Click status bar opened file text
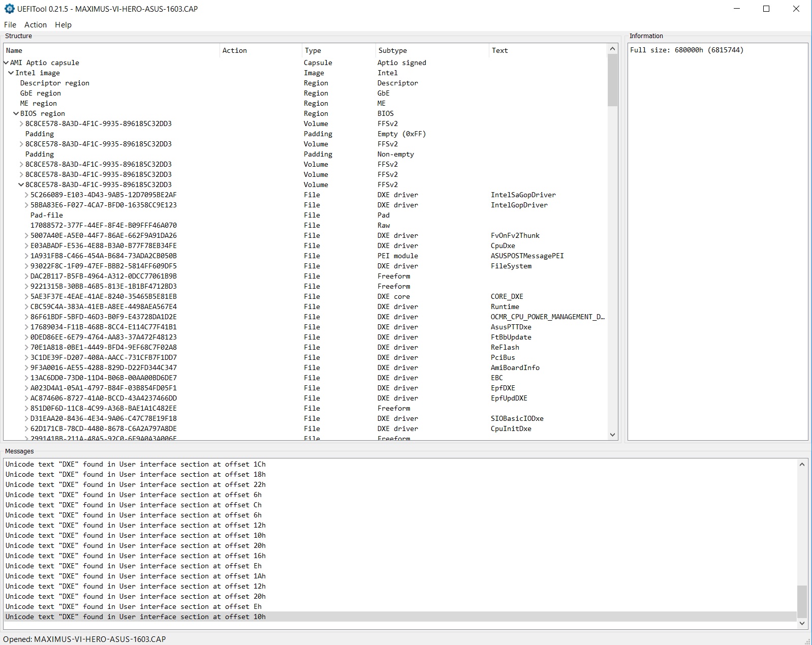Image resolution: width=812 pixels, height=645 pixels. 84,639
